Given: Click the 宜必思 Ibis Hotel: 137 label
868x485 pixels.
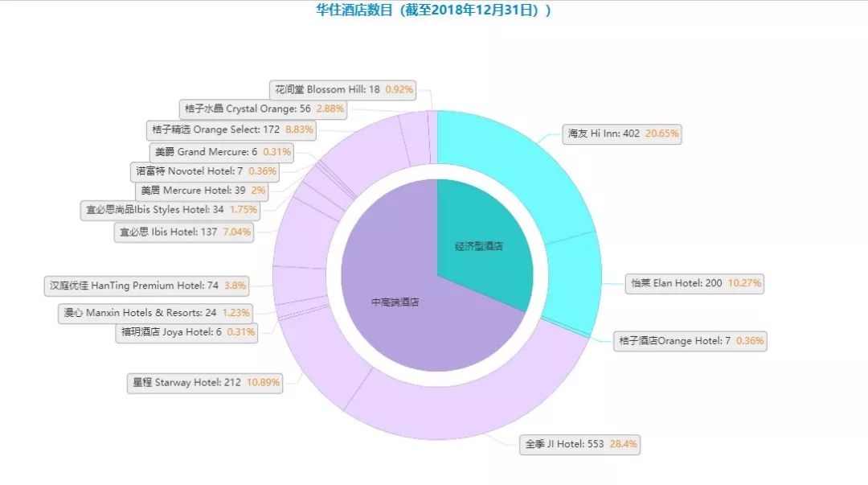Looking at the screenshot, I should pos(184,232).
